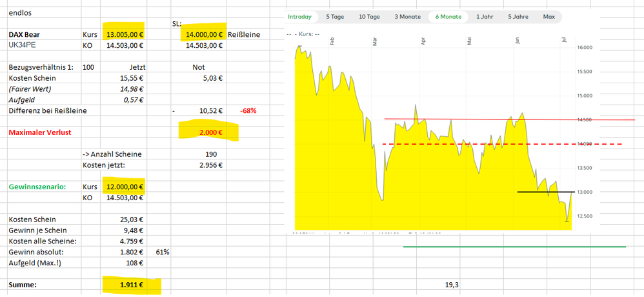Select the Anzahl Scheine value 190

210,154
